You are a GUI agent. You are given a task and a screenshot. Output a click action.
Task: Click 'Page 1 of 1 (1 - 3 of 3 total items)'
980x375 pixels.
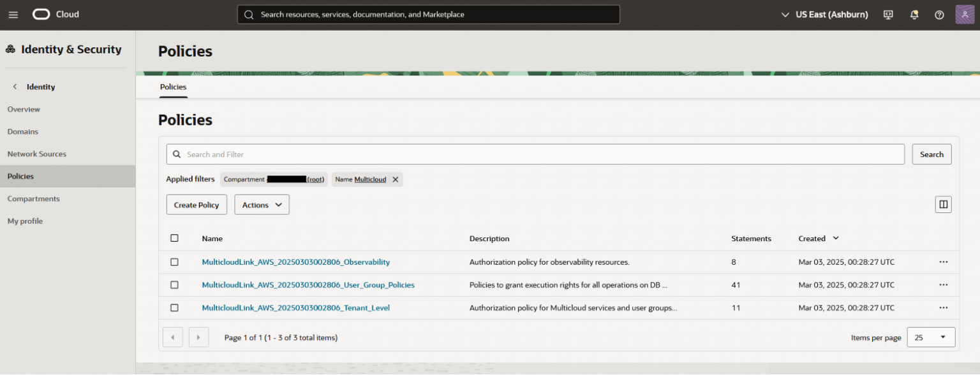[x=281, y=337]
